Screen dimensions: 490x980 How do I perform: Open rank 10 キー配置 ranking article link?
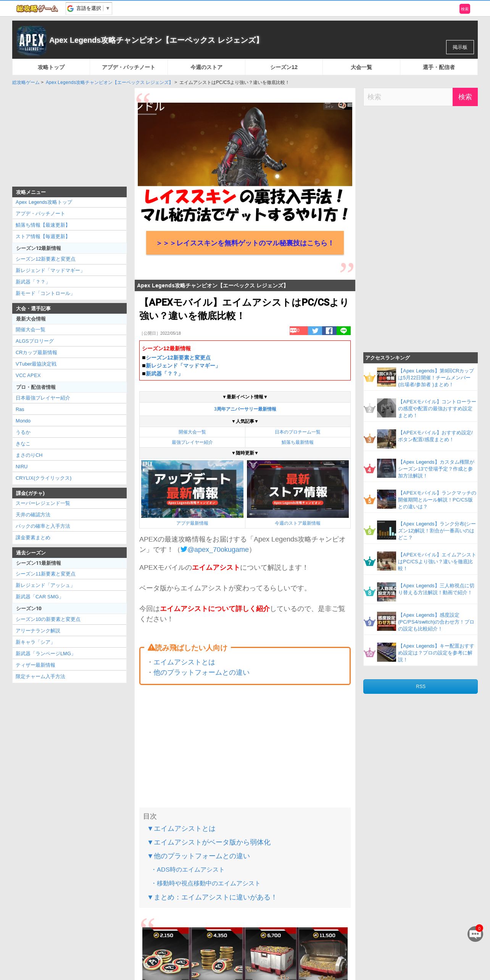point(437,653)
